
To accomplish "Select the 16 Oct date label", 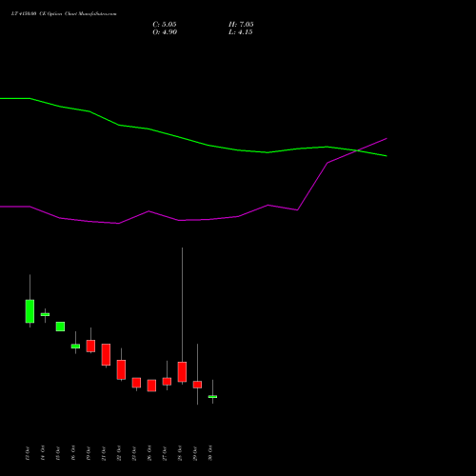I will click(x=73, y=453).
